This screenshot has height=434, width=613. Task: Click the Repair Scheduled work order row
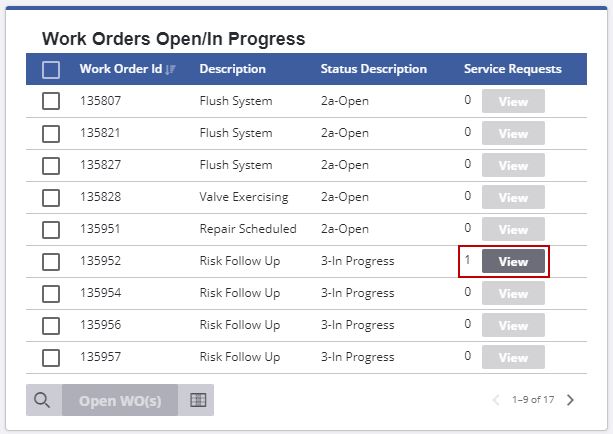click(248, 229)
